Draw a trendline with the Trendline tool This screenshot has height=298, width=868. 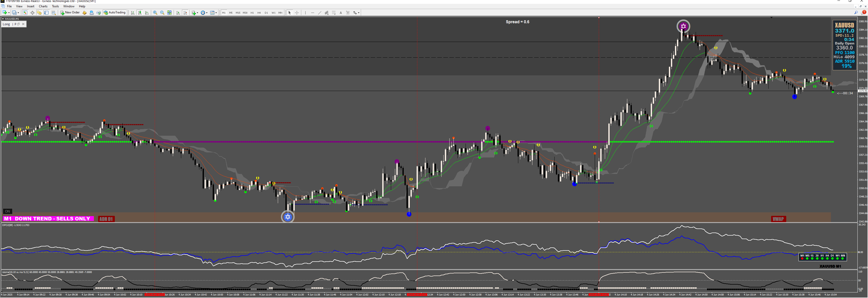[319, 13]
